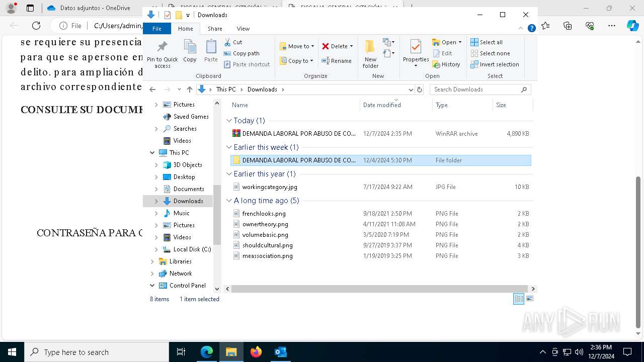The width and height of the screenshot is (644, 362).
Task: Click Edit in Open group
Action: pos(442,53)
